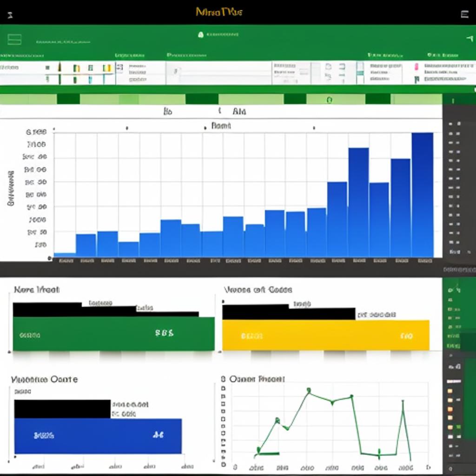Click the flag icon near the formatting group
Screen dimensions: 476x476
pyautogui.click(x=416, y=78)
